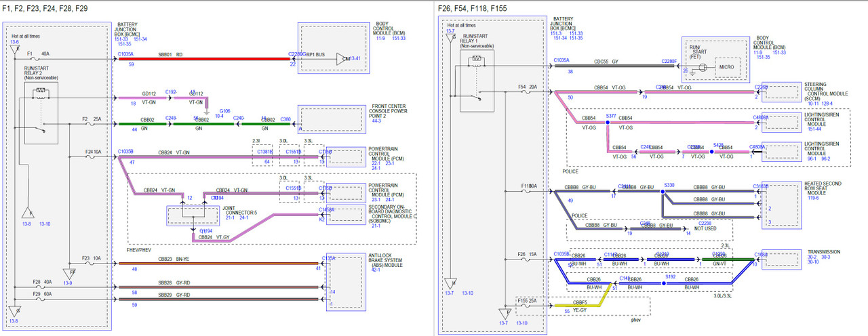
Task: Open the 10-11 link under SCCM
Action: click(x=814, y=102)
